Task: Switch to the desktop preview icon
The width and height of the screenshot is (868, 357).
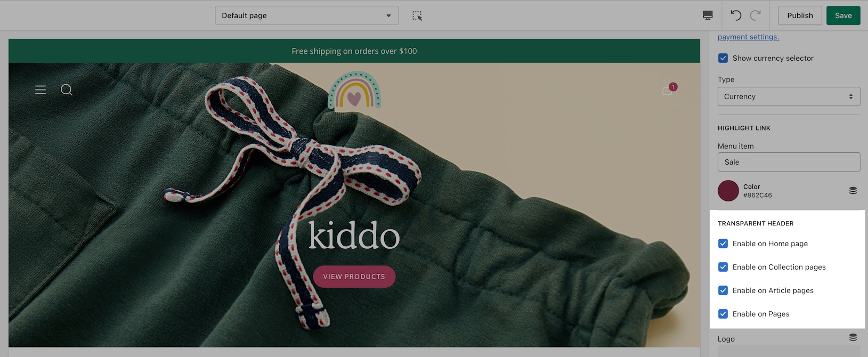Action: [x=708, y=15]
